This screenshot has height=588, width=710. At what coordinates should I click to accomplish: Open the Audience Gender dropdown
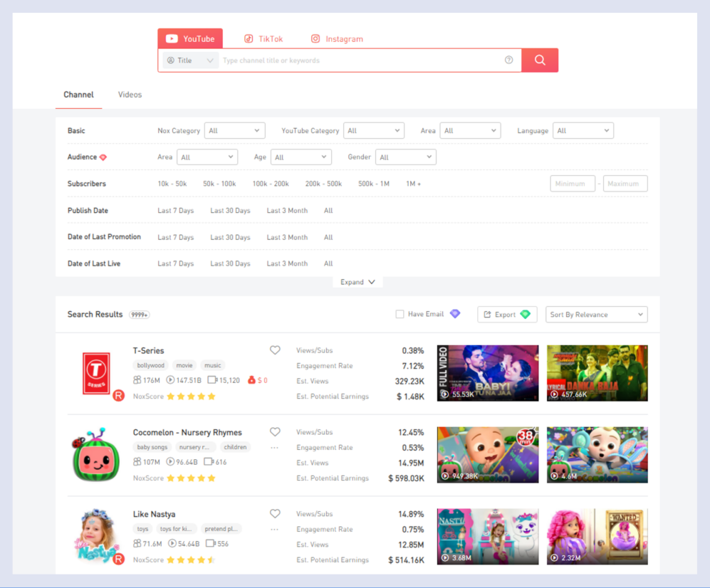pos(406,157)
